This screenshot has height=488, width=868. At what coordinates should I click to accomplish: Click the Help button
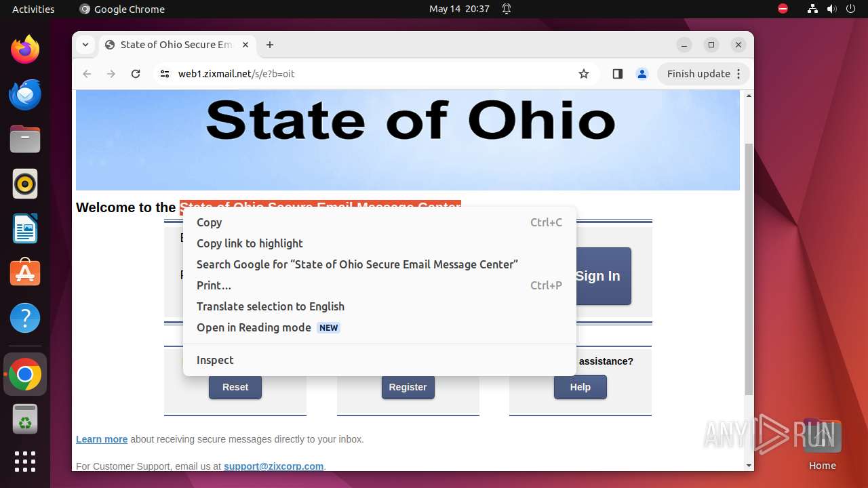pyautogui.click(x=580, y=387)
